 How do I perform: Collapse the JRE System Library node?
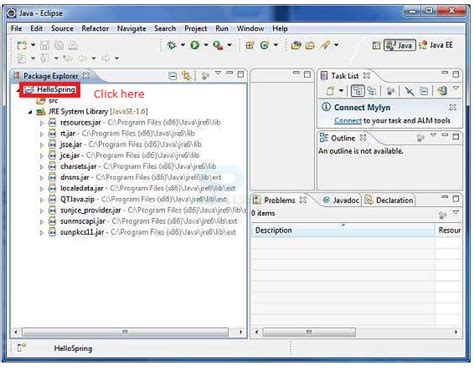point(30,112)
